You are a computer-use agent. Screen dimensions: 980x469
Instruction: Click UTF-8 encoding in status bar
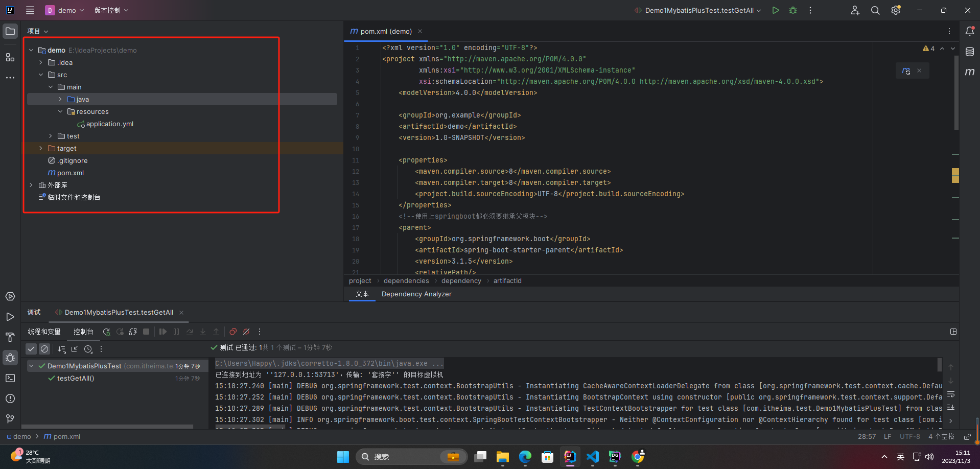(910, 437)
